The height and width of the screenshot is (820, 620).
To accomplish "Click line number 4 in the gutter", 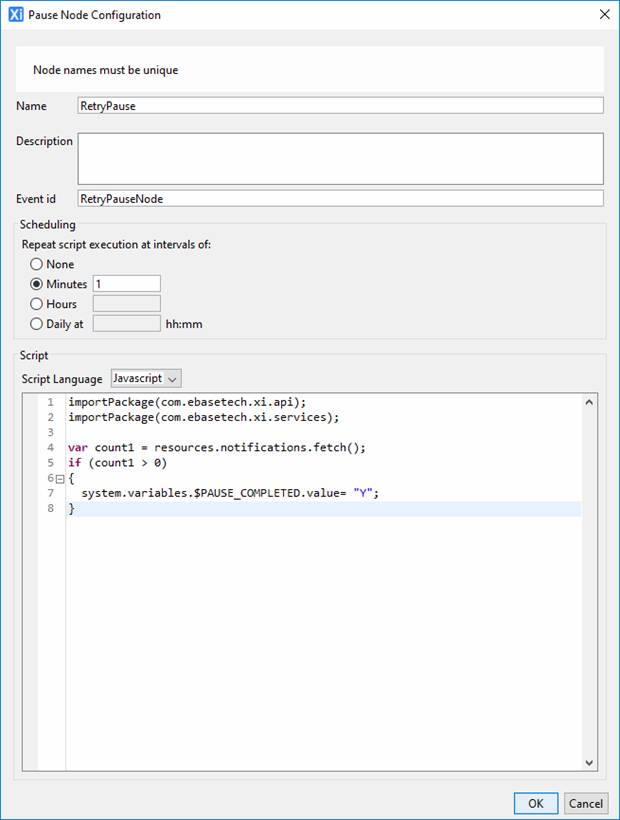I will pyautogui.click(x=50, y=448).
